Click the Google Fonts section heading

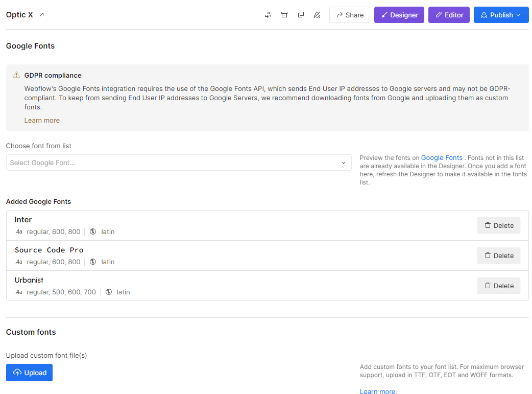30,46
